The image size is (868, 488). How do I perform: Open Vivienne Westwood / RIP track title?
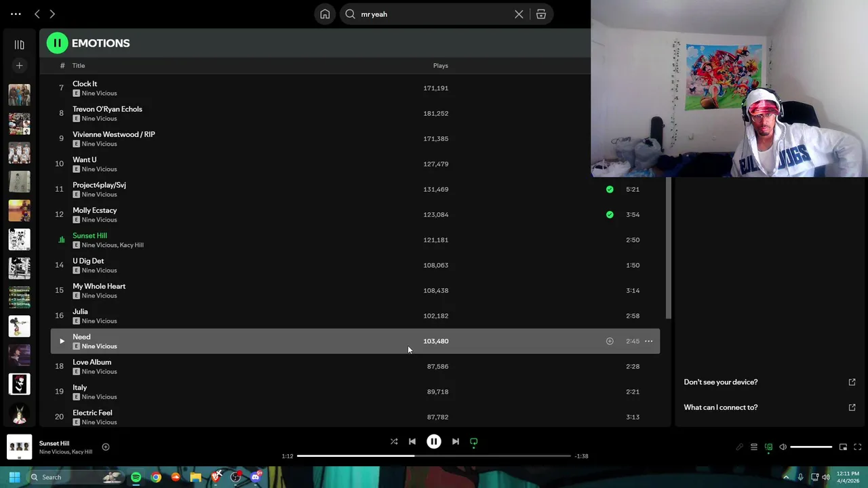[x=114, y=134]
